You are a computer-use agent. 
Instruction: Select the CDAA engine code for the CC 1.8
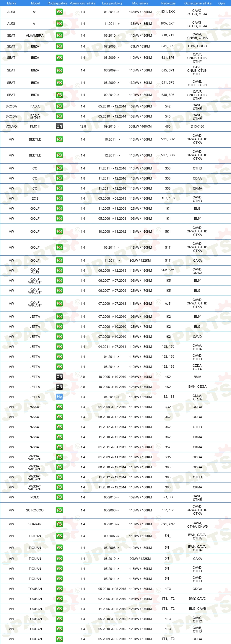point(197,178)
